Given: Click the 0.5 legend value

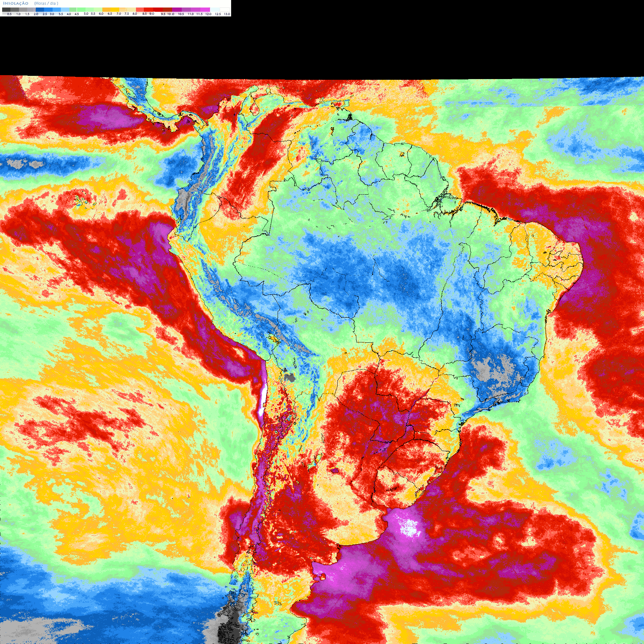Looking at the screenshot, I should [x=9, y=14].
